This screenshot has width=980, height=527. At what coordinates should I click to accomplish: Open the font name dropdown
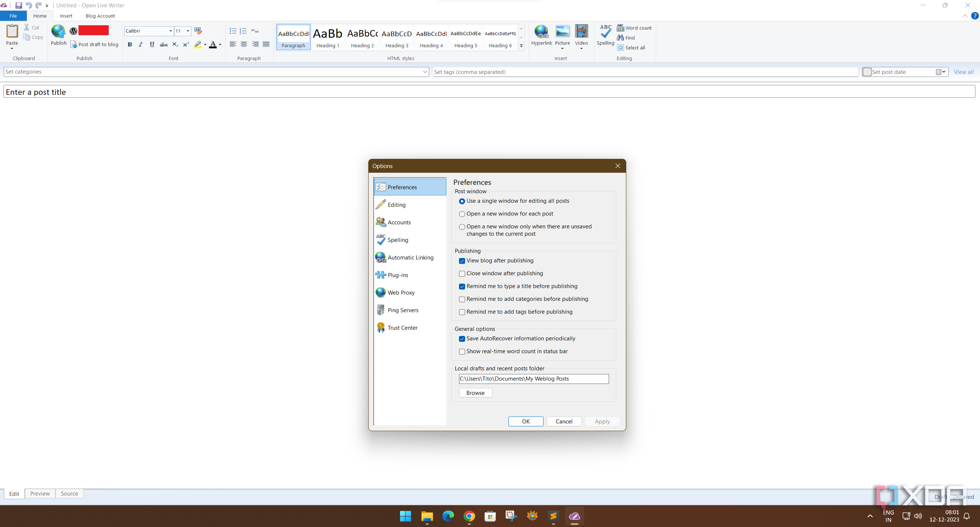170,31
